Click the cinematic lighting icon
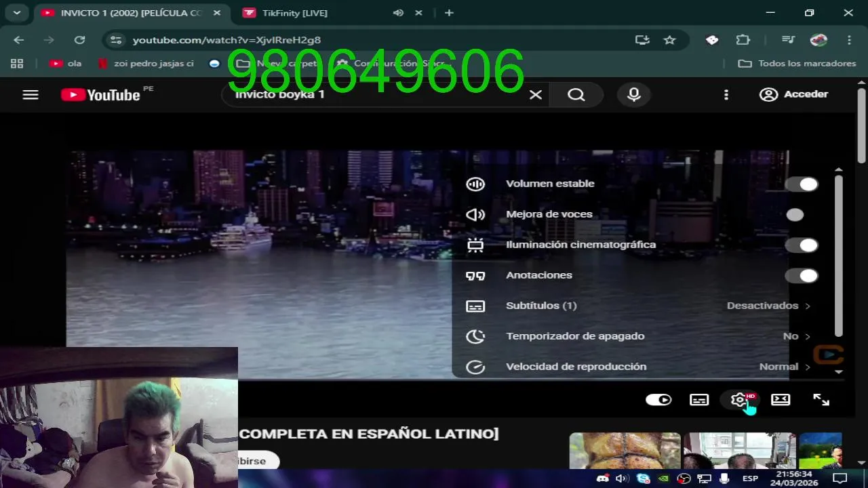 (475, 245)
